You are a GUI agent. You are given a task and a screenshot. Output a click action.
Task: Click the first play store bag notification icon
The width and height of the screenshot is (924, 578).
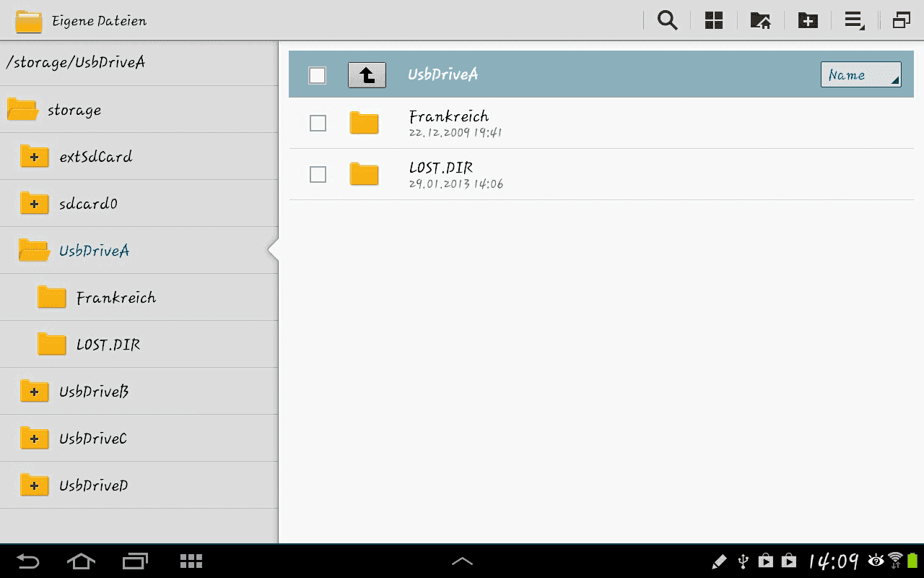coord(766,561)
